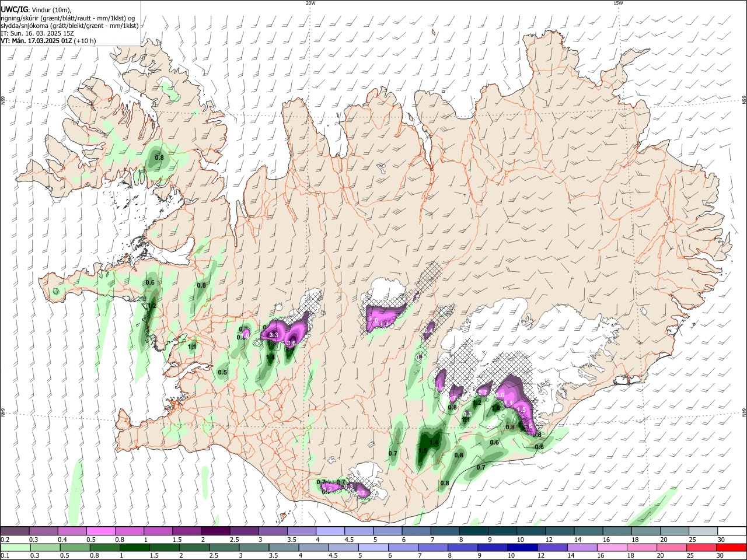Pick the snow legend swatch for 1–1.5 mm
This screenshot has height=560, width=747.
click(x=158, y=531)
